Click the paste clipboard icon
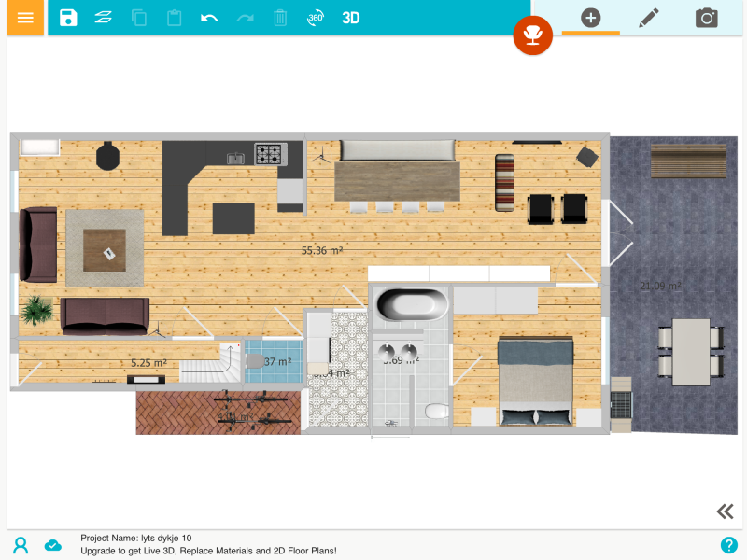This screenshot has width=747, height=560. (x=174, y=18)
